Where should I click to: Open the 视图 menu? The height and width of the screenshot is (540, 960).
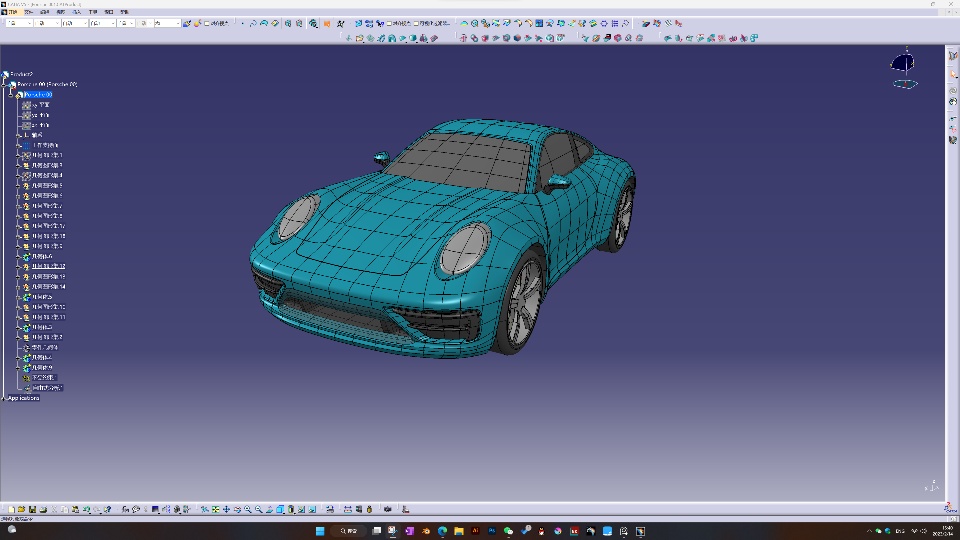[61, 12]
